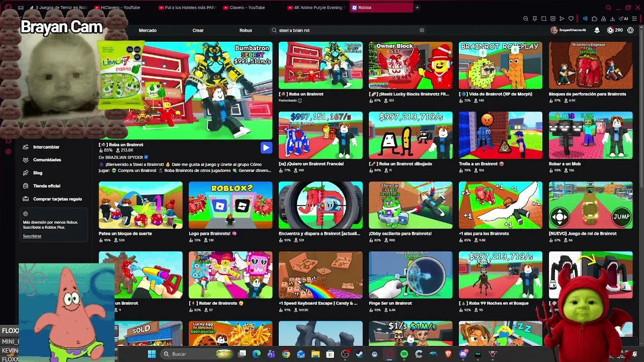Screen dimensions: 644x362
Task: Click the Suscribirse link
Action: pos(32,236)
